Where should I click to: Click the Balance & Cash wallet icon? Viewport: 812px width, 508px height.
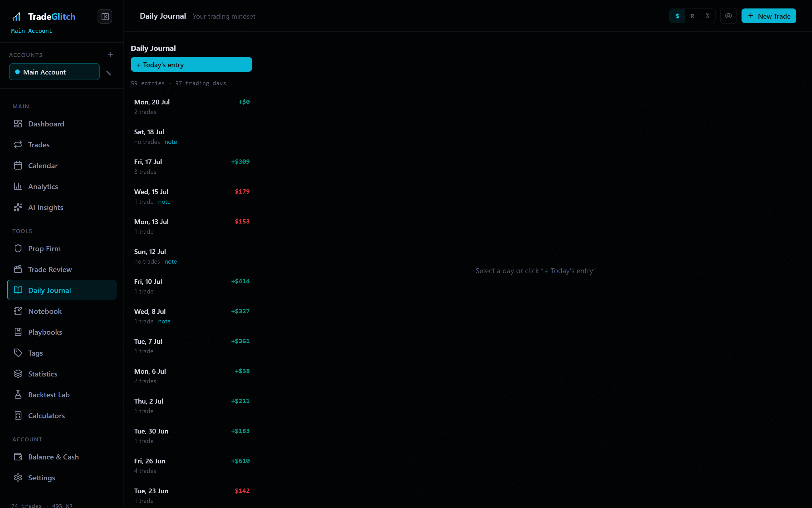pyautogui.click(x=18, y=457)
